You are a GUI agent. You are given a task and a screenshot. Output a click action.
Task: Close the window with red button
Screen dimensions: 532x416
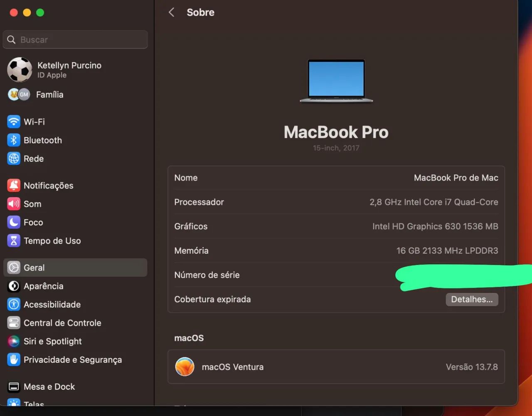pos(14,12)
